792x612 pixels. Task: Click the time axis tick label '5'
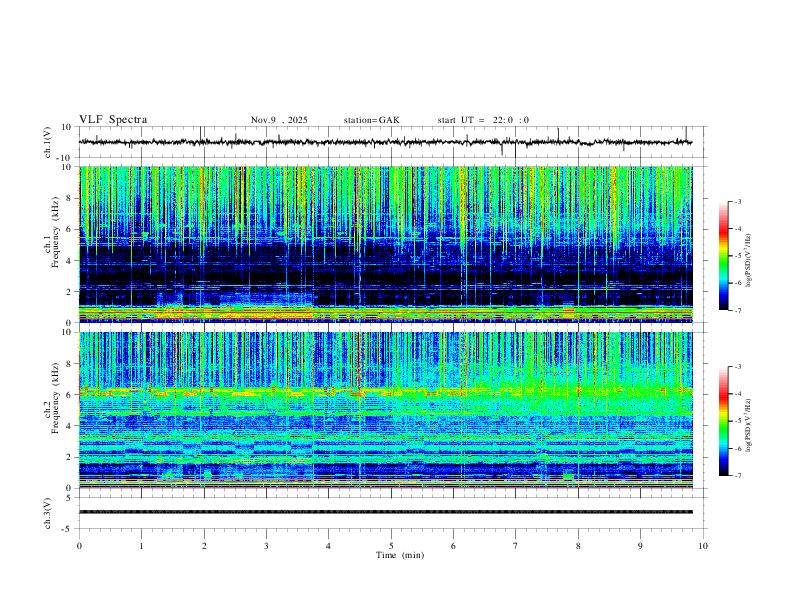391,546
